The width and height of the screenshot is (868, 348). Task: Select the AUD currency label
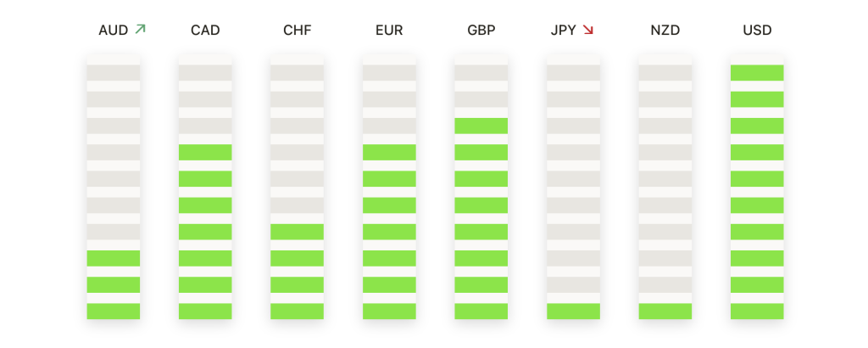click(114, 30)
